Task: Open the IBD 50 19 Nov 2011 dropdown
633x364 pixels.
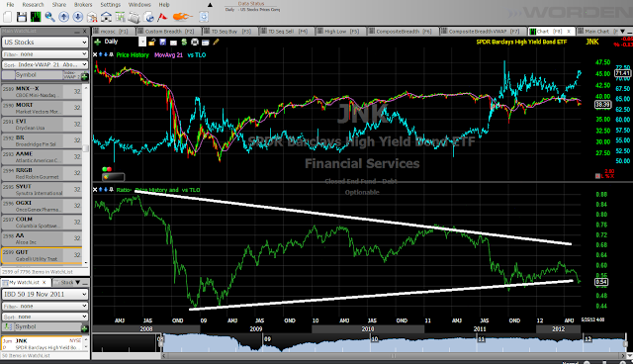Action: [45, 294]
